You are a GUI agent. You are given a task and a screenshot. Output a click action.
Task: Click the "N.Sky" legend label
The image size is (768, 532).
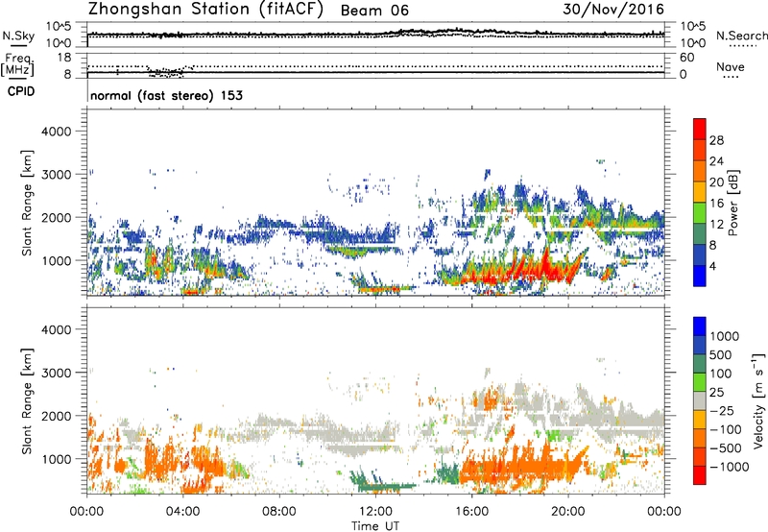(x=18, y=36)
